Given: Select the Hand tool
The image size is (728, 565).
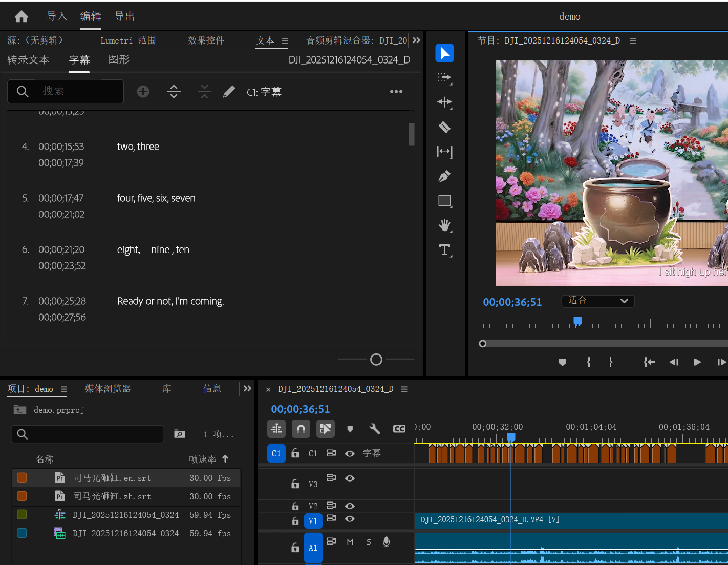Looking at the screenshot, I should (444, 225).
